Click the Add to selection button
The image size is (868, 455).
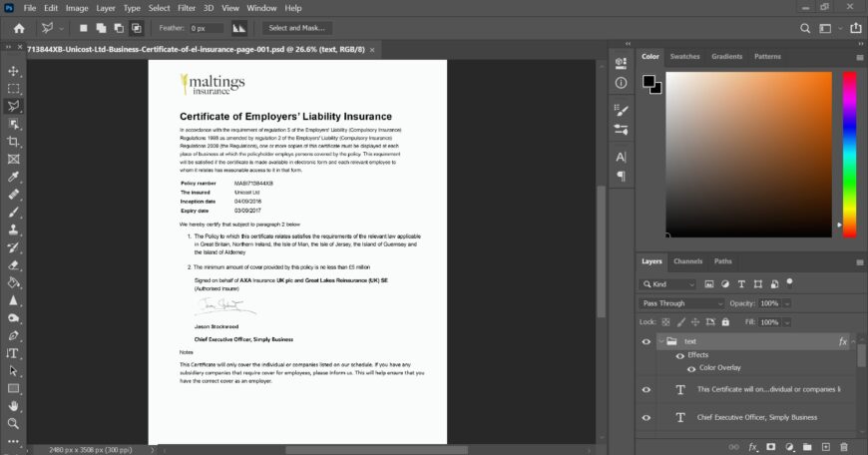(x=101, y=28)
